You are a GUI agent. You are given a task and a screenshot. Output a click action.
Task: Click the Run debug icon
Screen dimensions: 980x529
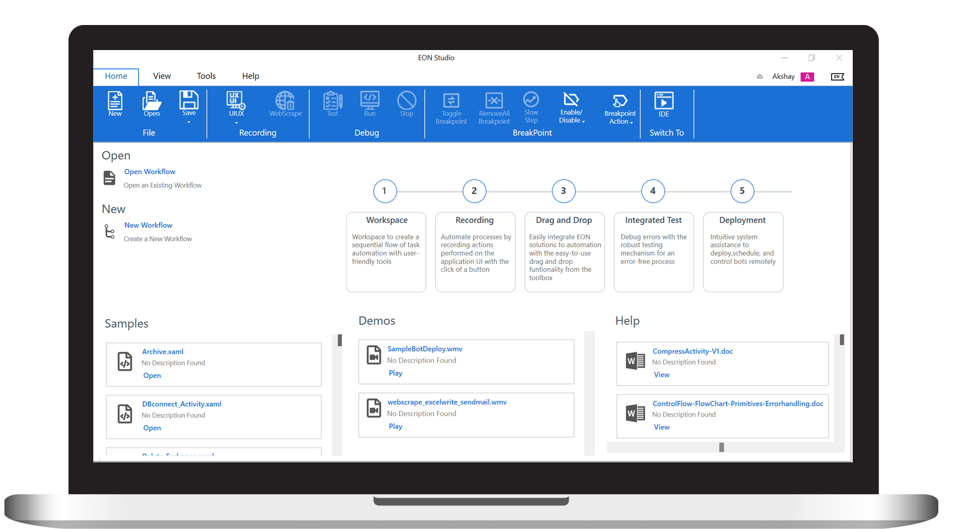coord(369,103)
